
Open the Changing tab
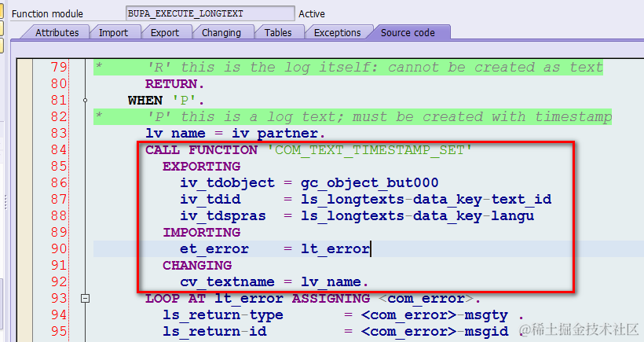click(x=221, y=32)
